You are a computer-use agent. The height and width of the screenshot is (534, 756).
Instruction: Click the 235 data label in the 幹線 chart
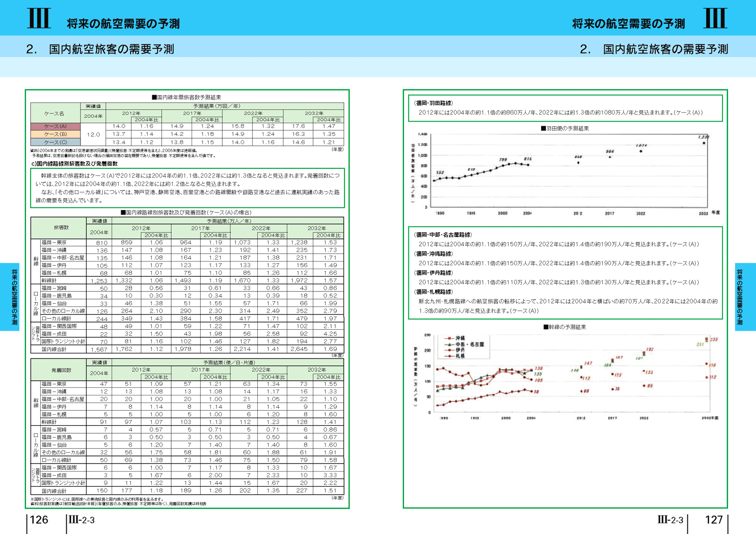point(714,340)
